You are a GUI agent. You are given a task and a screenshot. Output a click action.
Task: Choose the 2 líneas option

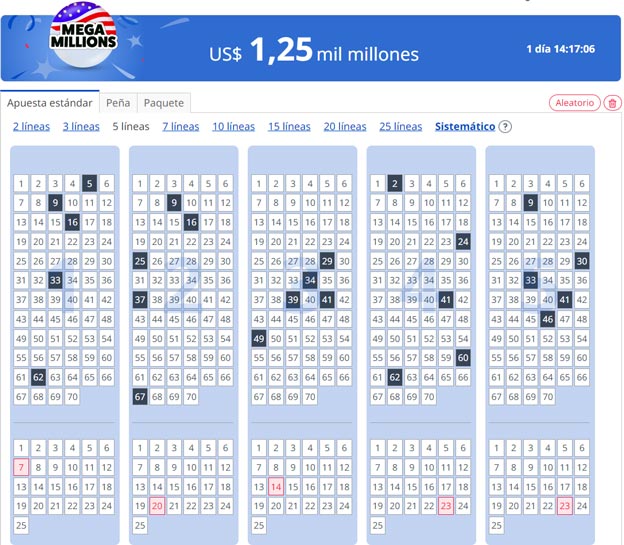pyautogui.click(x=31, y=127)
